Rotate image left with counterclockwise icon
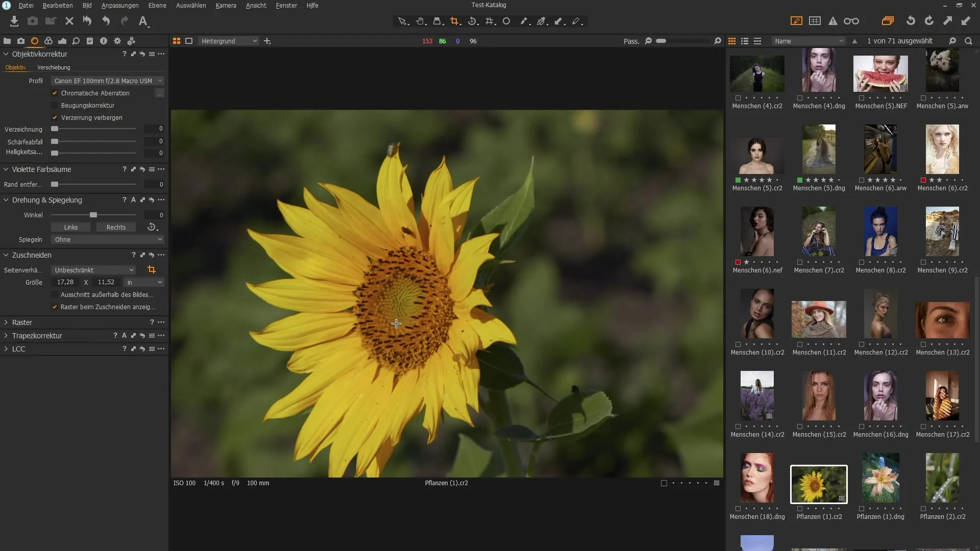Screen dimensions: 980x551 coord(911,21)
